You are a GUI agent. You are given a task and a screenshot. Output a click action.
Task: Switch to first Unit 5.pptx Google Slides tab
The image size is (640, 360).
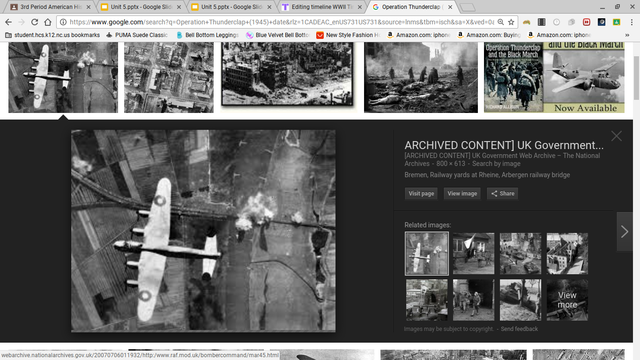pyautogui.click(x=141, y=7)
